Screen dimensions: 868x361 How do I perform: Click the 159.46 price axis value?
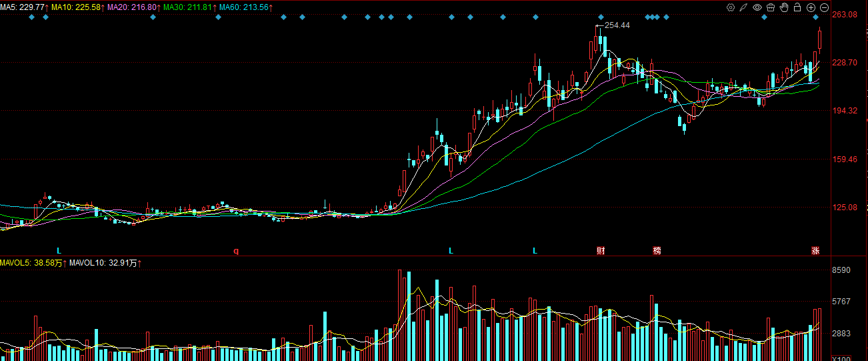click(844, 159)
